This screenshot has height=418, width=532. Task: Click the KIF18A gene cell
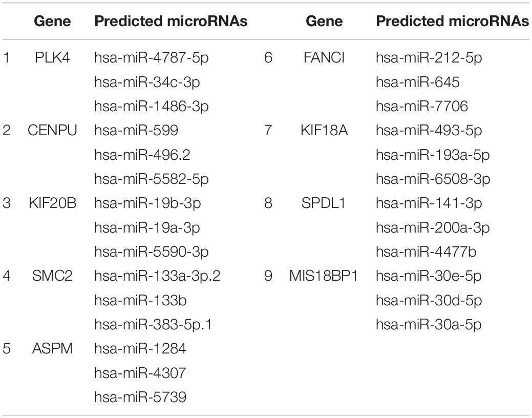pos(324,131)
